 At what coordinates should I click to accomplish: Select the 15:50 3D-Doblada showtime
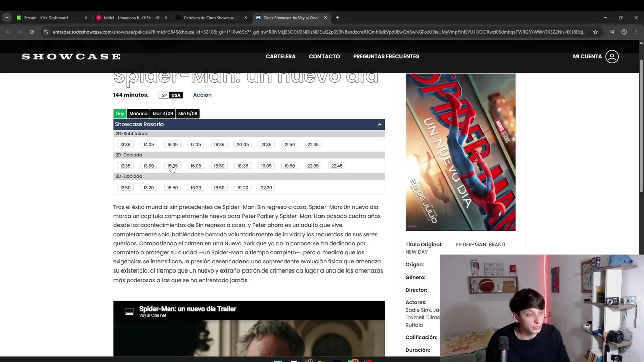172,188
